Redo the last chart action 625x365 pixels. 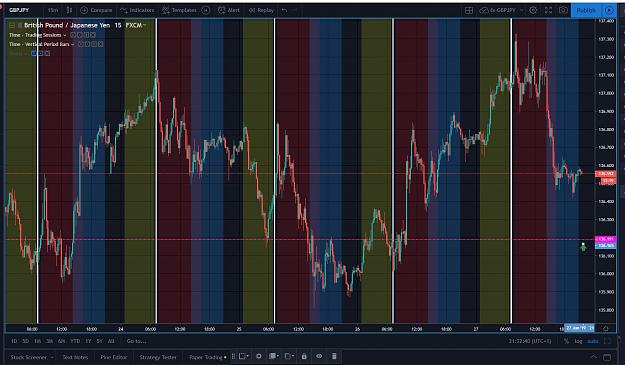coord(295,10)
